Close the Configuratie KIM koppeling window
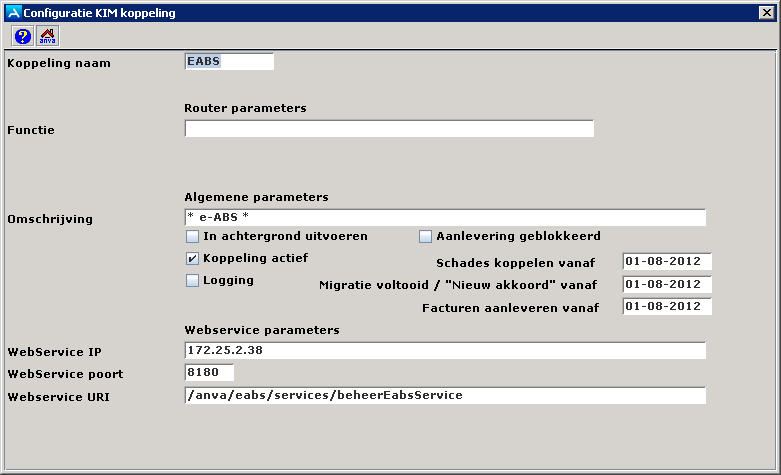This screenshot has width=781, height=475. coord(766,11)
